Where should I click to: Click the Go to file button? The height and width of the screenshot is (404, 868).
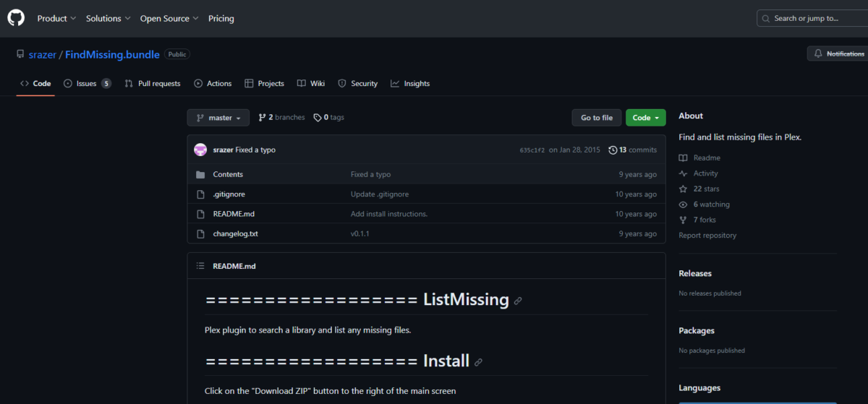pyautogui.click(x=597, y=118)
